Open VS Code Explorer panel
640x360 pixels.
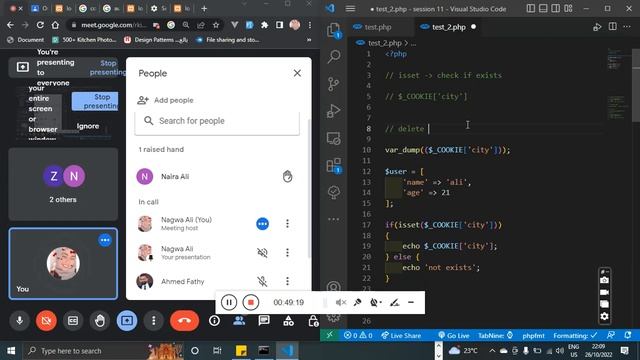[333, 30]
